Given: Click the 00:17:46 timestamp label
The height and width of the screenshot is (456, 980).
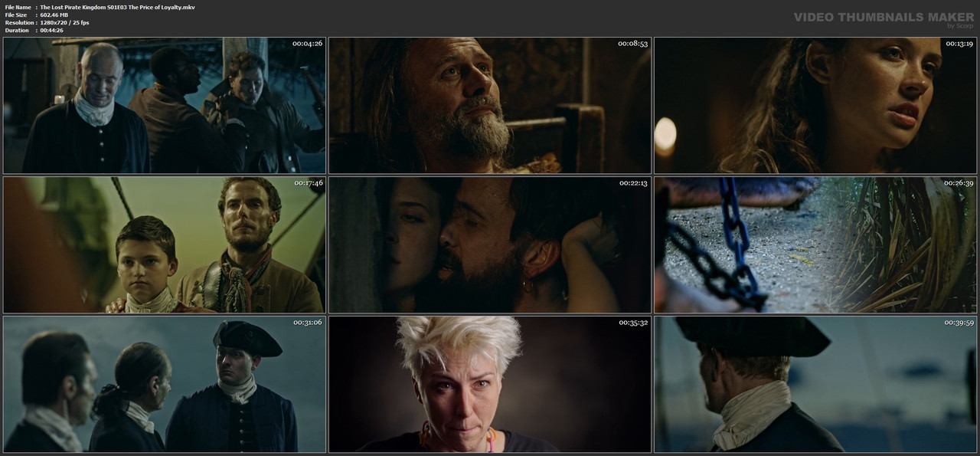Looking at the screenshot, I should pyautogui.click(x=308, y=183).
